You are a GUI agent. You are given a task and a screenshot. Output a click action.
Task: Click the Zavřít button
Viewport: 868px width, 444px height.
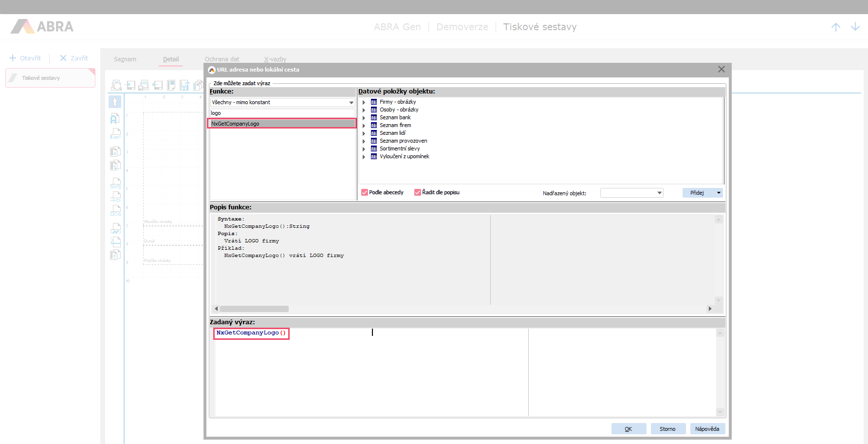pos(74,58)
